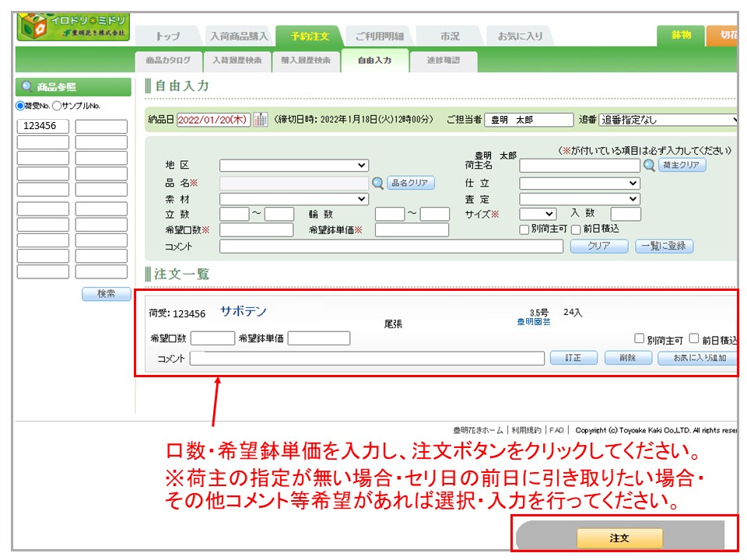Switch to the 市況 tab
Image resolution: width=747 pixels, height=560 pixels.
(x=449, y=37)
